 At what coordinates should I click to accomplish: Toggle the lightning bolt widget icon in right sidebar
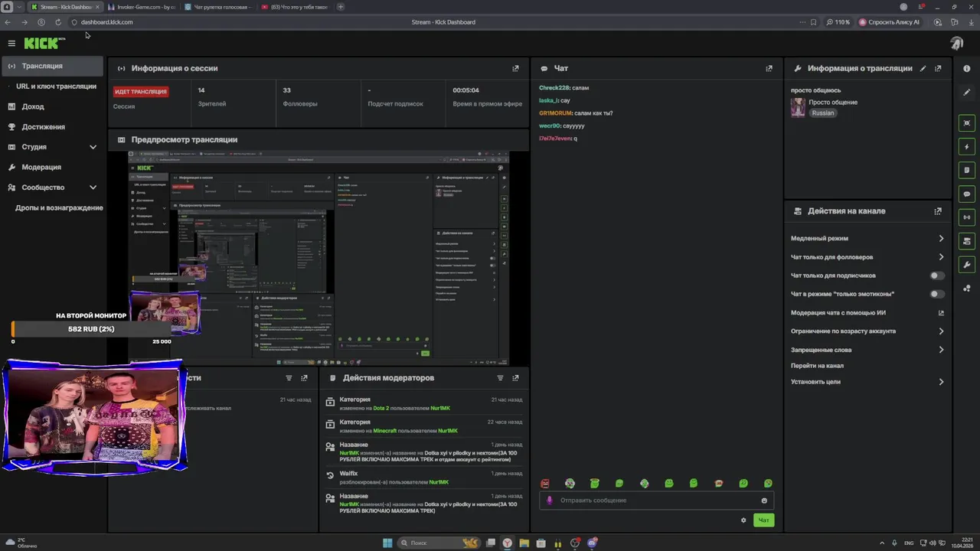pyautogui.click(x=967, y=146)
